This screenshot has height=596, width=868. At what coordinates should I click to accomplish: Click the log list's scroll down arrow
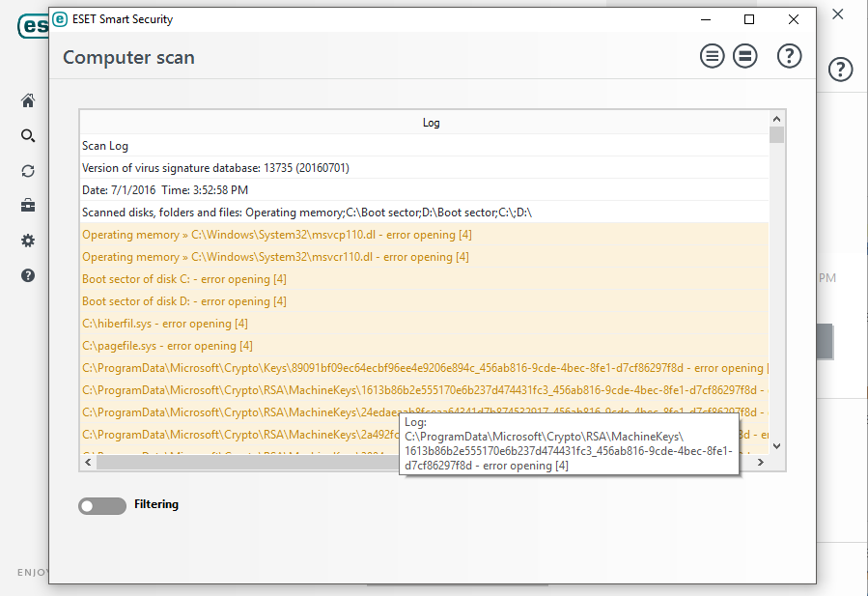point(776,446)
